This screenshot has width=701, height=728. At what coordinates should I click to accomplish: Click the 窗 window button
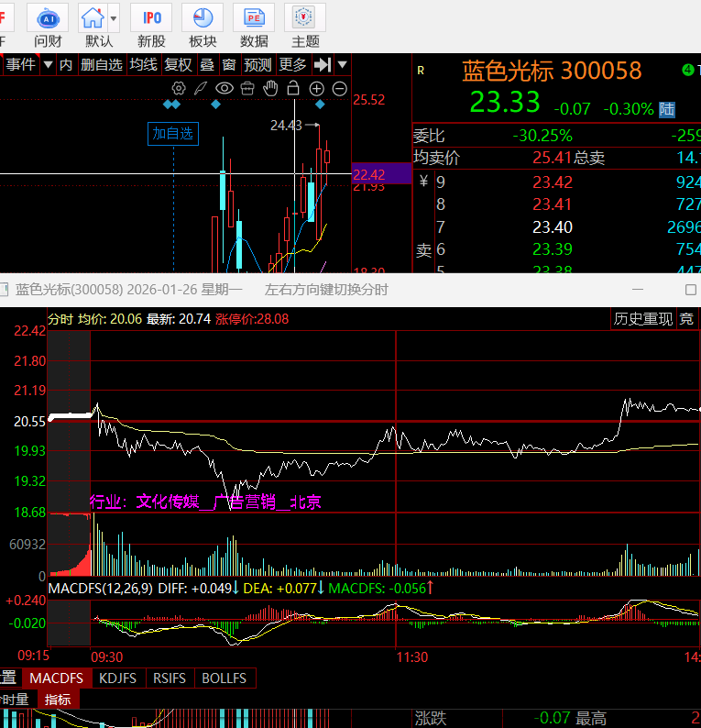pyautogui.click(x=229, y=64)
